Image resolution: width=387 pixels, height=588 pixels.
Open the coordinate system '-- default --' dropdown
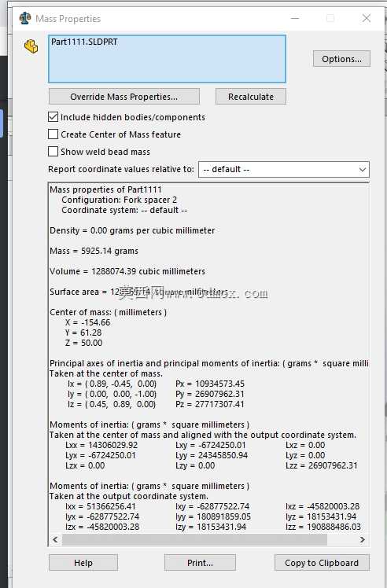coord(284,170)
